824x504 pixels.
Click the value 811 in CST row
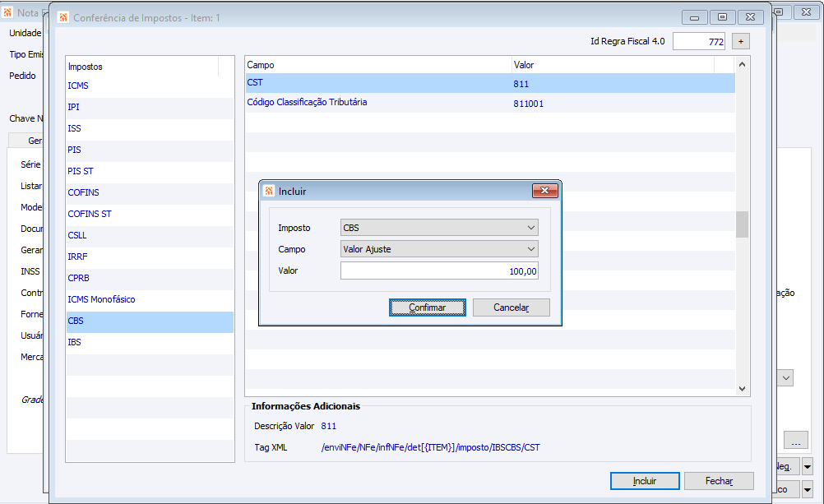click(x=521, y=84)
